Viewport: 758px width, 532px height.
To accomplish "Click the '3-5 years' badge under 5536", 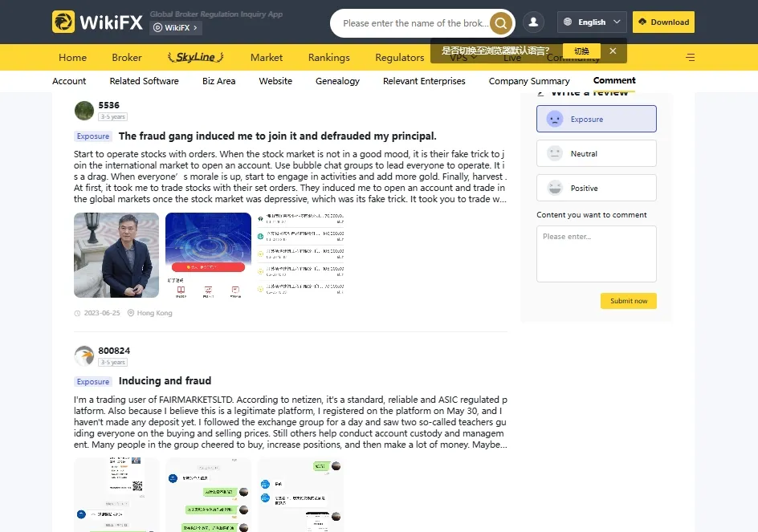I will (x=112, y=116).
